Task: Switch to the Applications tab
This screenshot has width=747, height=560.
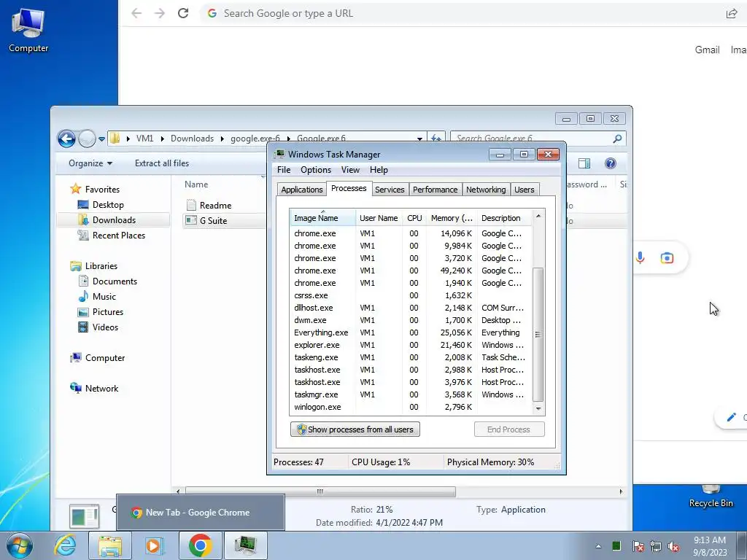Action: tap(301, 190)
